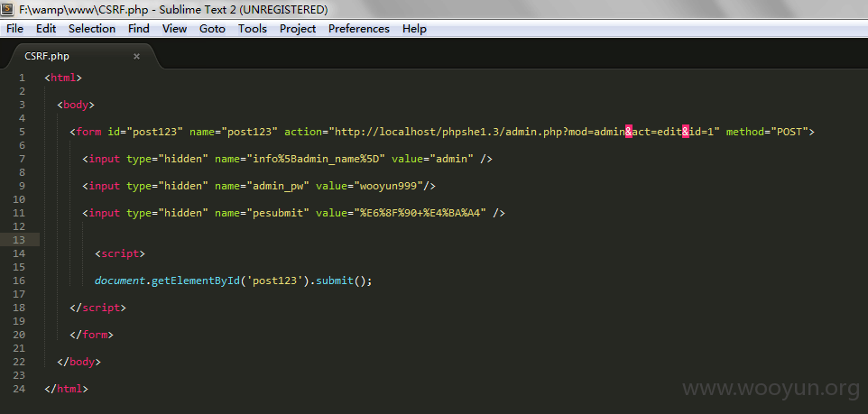
Task: Click name="pesubmit" attribute
Action: click(x=263, y=213)
